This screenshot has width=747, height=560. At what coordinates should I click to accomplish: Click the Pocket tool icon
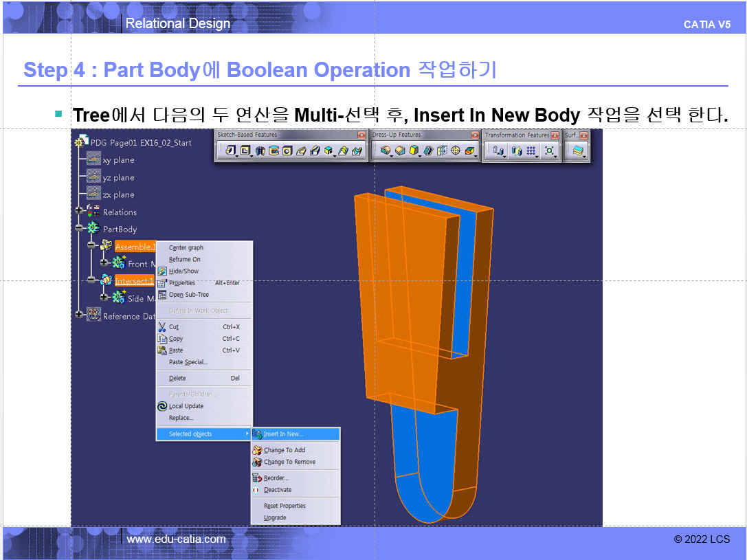(245, 150)
